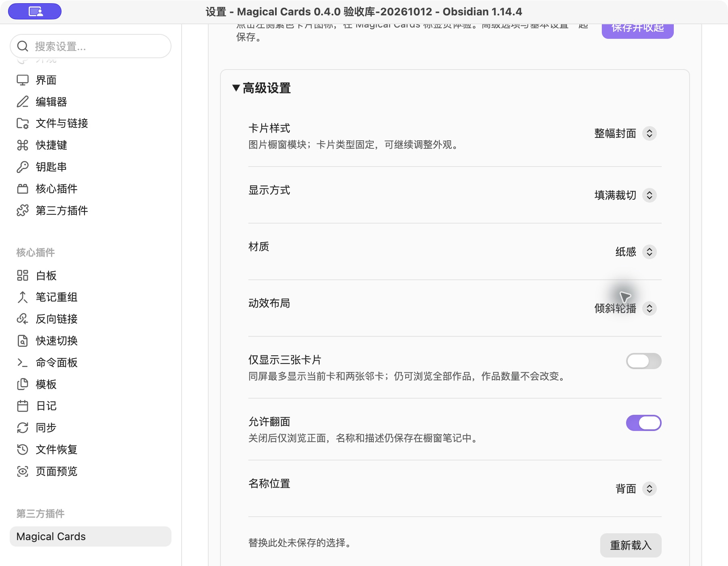Open the 日记 core plugin settings

pyautogui.click(x=91, y=406)
